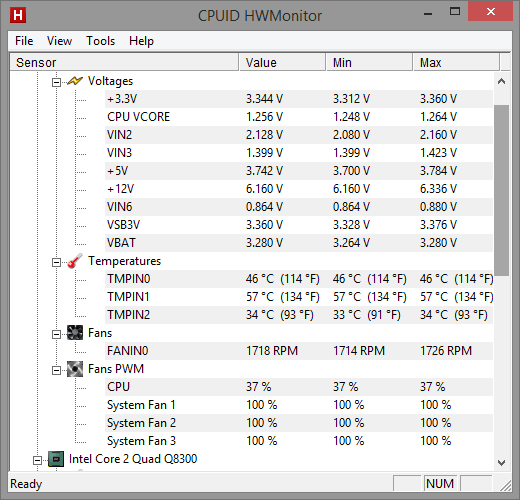Click the Temperatures thermometer icon

tap(75, 261)
